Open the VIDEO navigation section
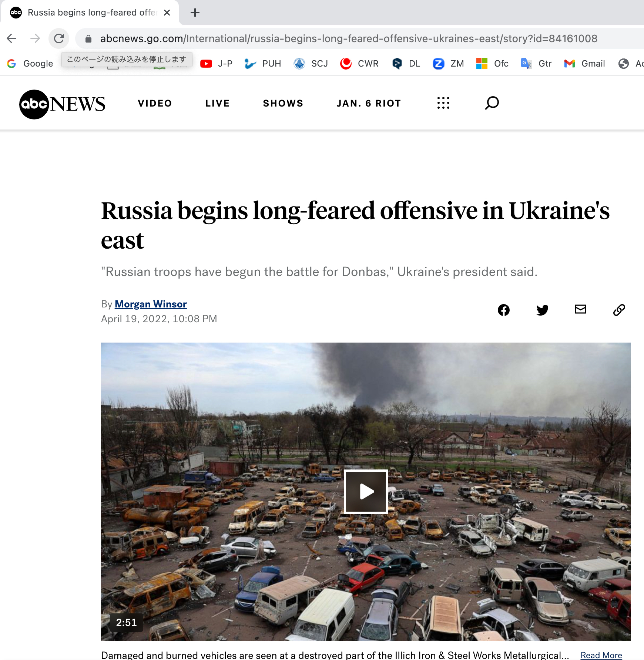 pyautogui.click(x=155, y=103)
